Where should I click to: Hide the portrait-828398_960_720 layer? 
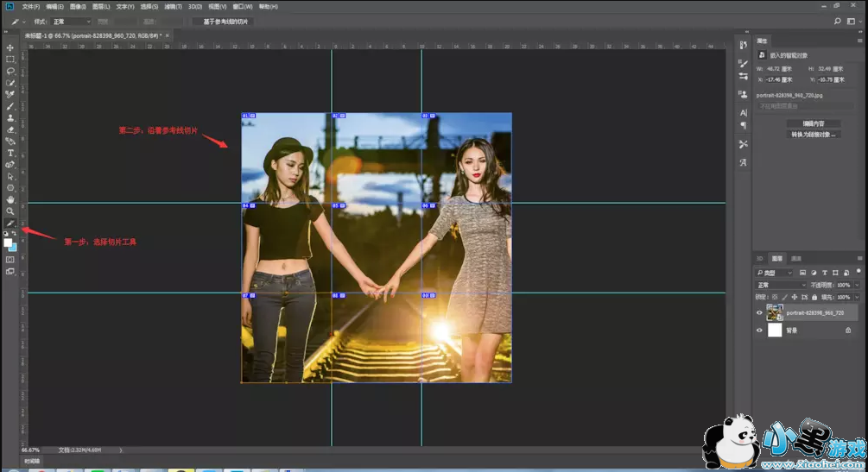click(759, 313)
